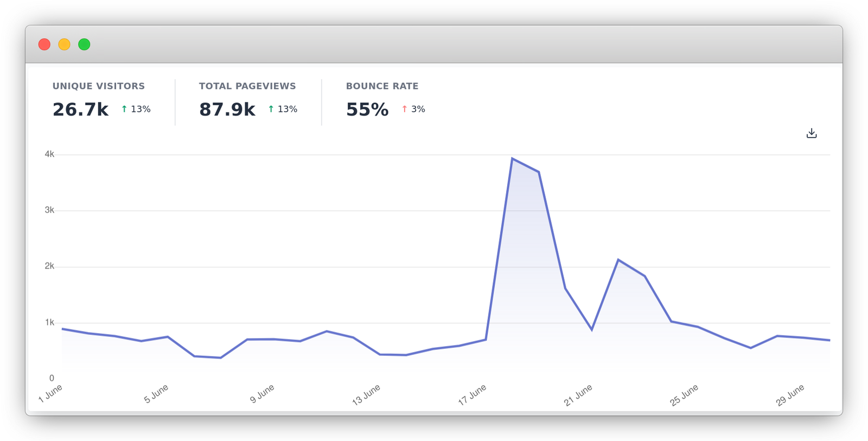Open the Bounce Rate metric heading

(x=382, y=86)
